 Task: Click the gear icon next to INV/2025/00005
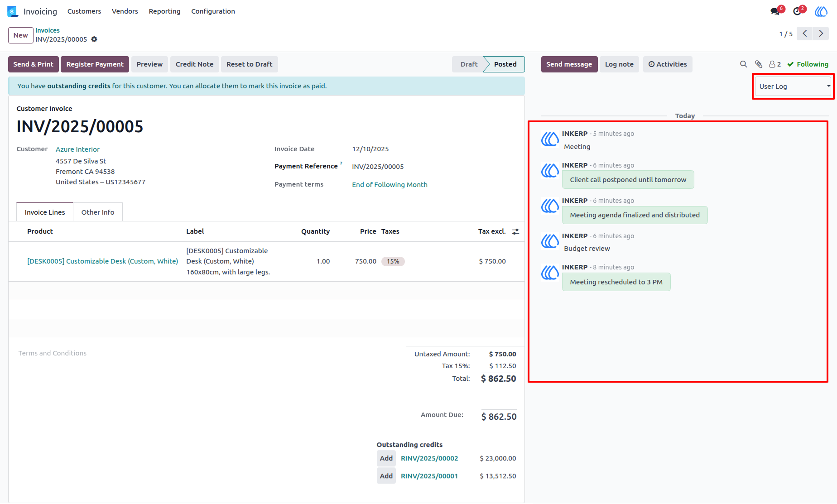[x=94, y=39]
